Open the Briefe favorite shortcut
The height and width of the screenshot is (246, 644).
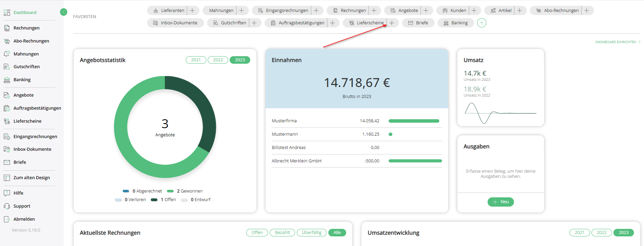pyautogui.click(x=418, y=23)
